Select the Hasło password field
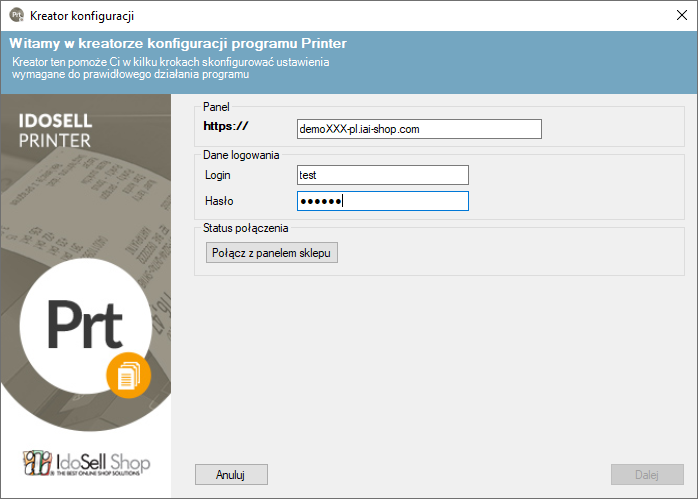Image resolution: width=698 pixels, height=499 pixels. [x=382, y=201]
